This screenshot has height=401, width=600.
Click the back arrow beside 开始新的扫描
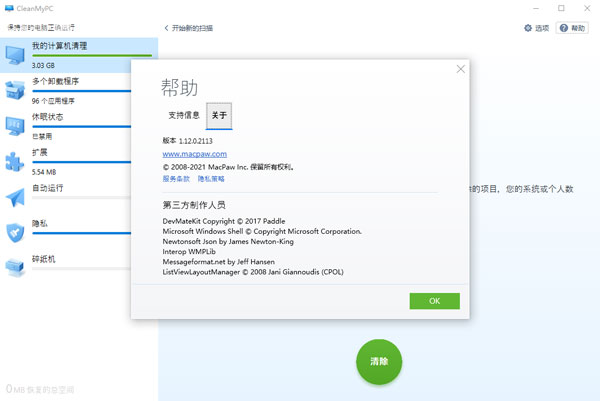point(166,28)
